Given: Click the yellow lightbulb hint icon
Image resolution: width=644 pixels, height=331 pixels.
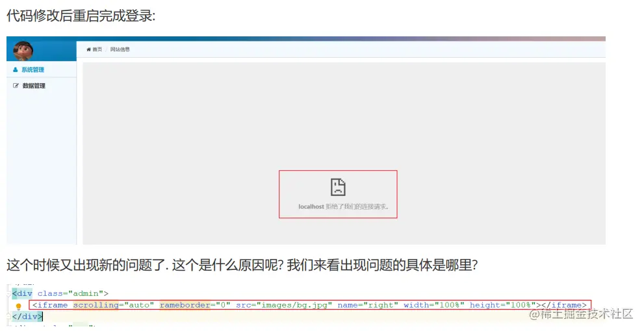Looking at the screenshot, I should (18, 306).
